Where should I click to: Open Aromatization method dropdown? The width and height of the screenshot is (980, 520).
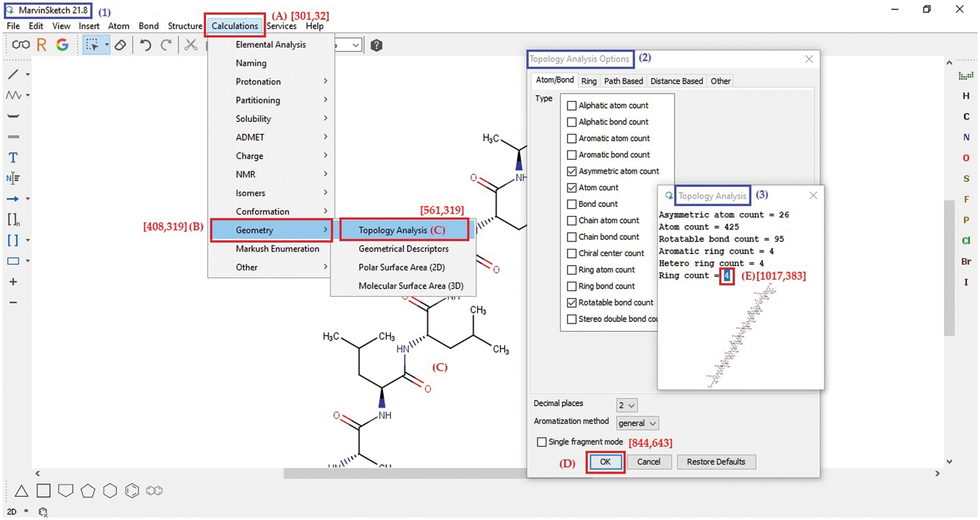click(x=637, y=424)
